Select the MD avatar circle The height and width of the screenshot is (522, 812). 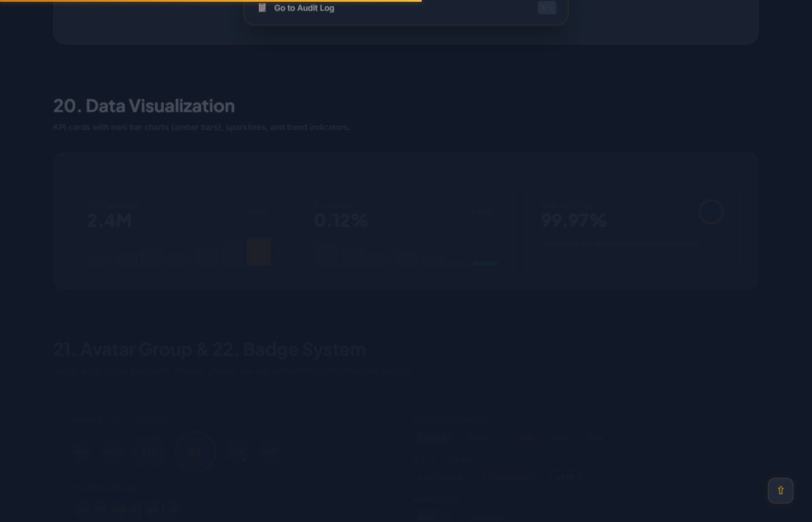click(113, 452)
